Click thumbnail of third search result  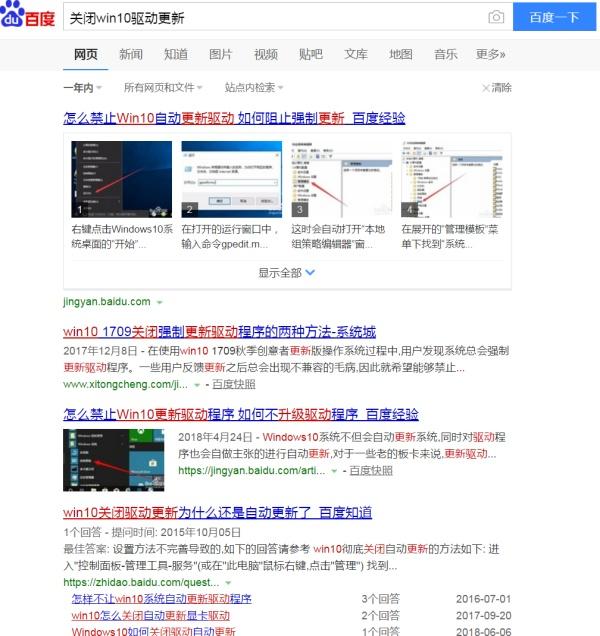pos(114,459)
